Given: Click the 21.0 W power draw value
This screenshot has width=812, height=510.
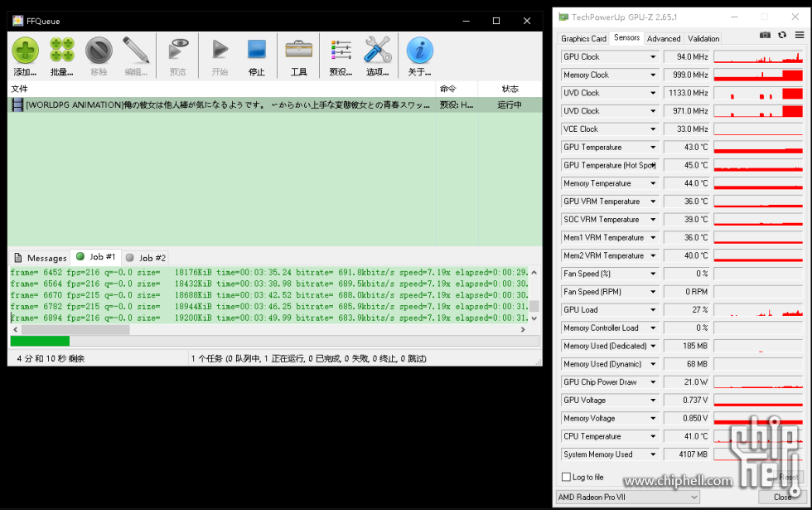Looking at the screenshot, I should [x=687, y=382].
